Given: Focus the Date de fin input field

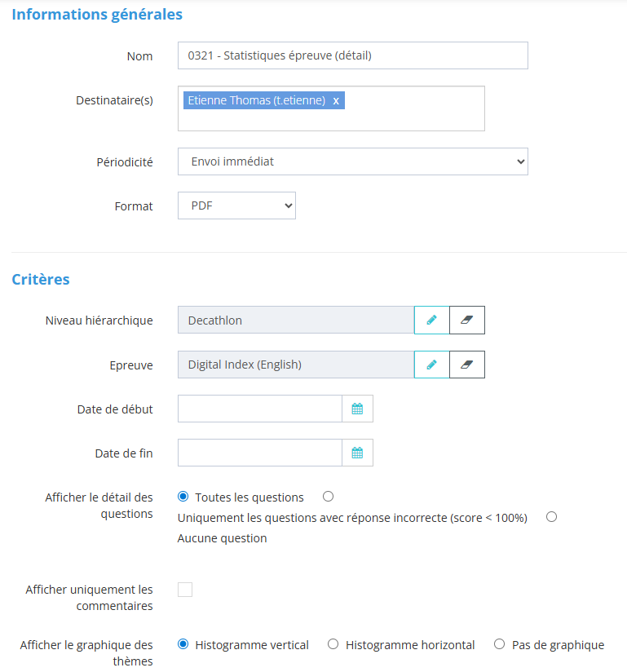Looking at the screenshot, I should coord(259,453).
